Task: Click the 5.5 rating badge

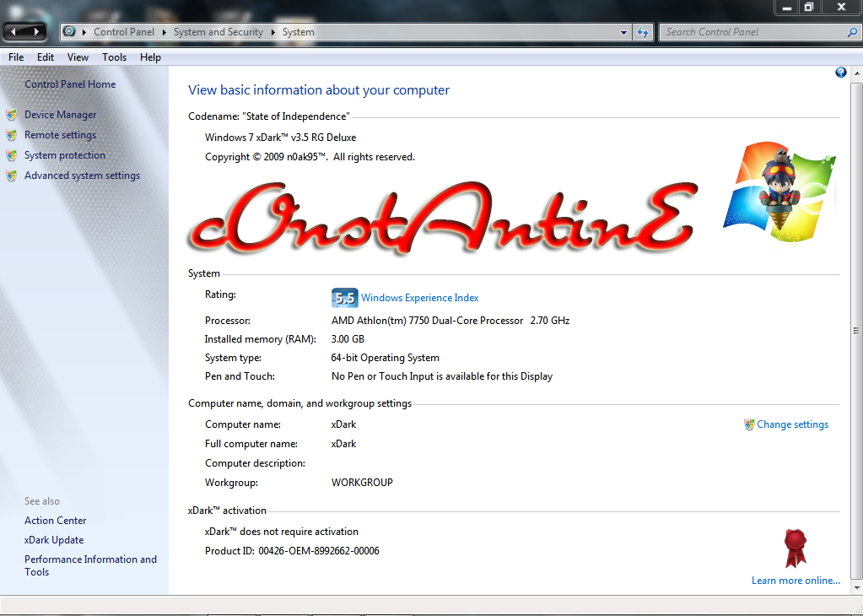Action: (344, 298)
